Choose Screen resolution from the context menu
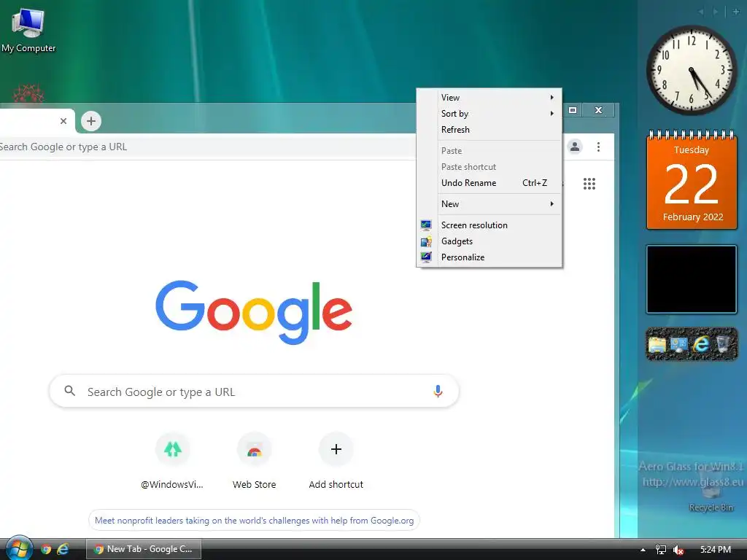Viewport: 747px width, 560px height. (x=498, y=225)
